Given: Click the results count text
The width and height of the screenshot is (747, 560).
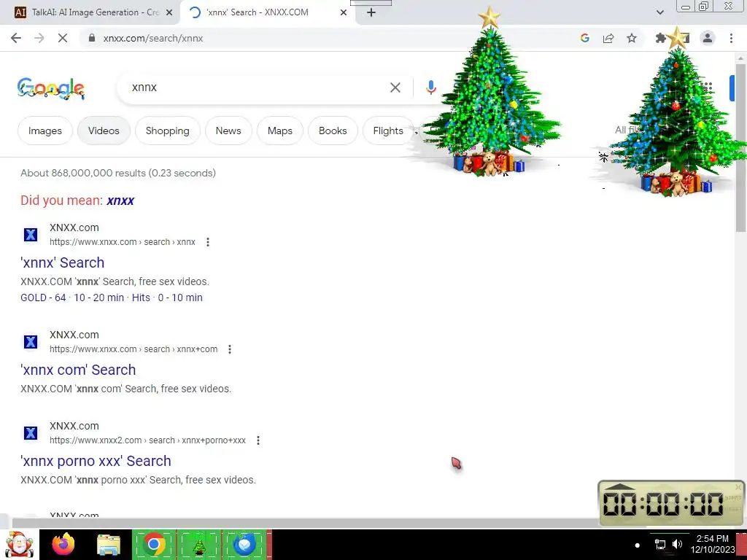Looking at the screenshot, I should point(118,173).
